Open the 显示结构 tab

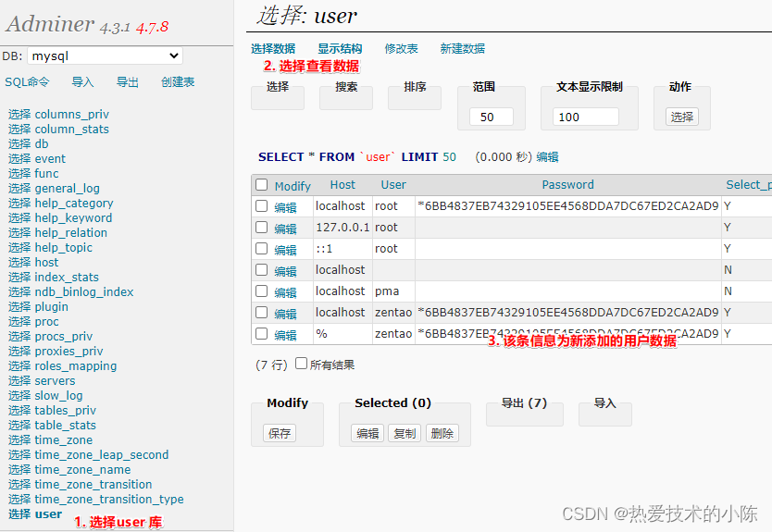click(340, 49)
